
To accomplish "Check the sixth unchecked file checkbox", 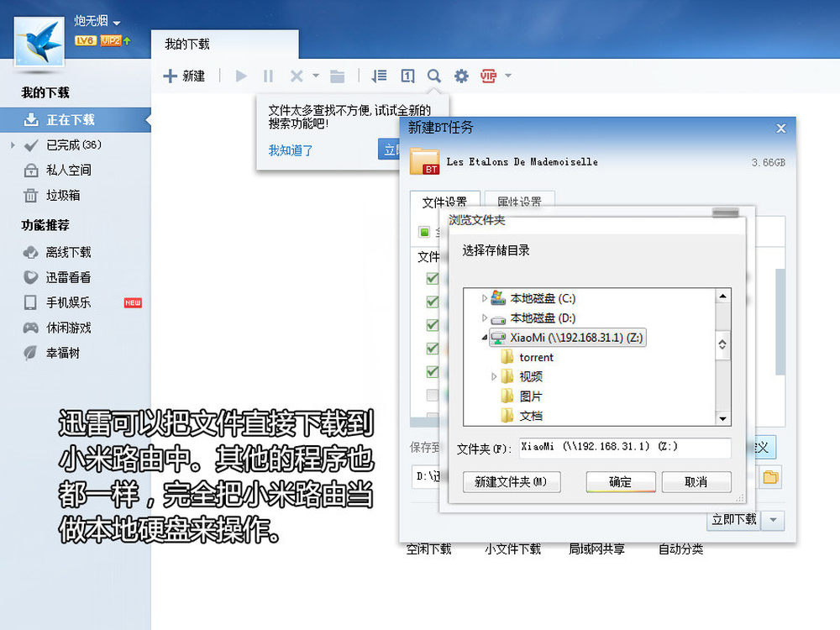I will [433, 396].
